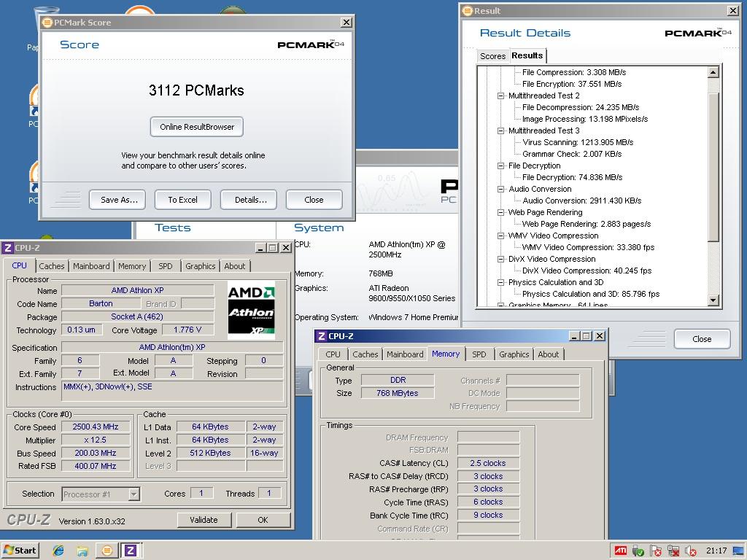Click the Bus Speed 200.03 MHz field
This screenshot has width=747, height=560.
pos(96,454)
